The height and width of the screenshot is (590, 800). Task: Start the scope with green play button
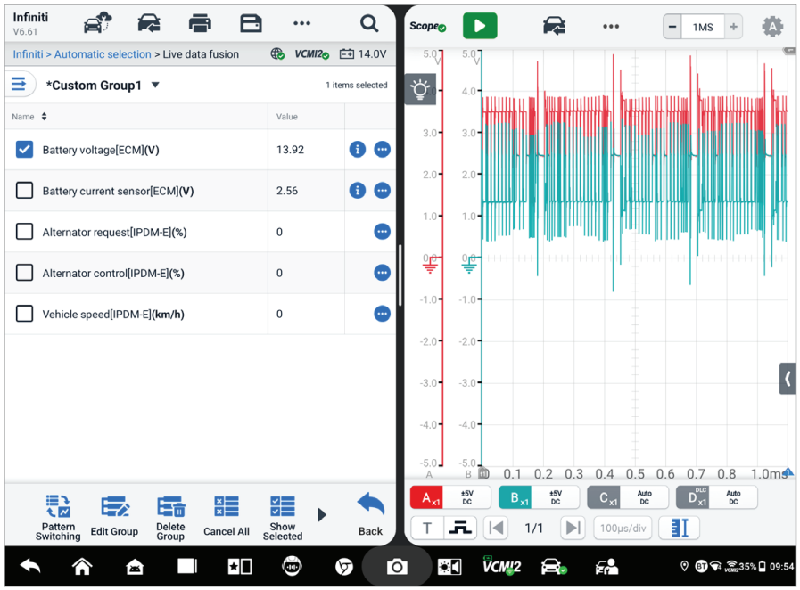[480, 26]
